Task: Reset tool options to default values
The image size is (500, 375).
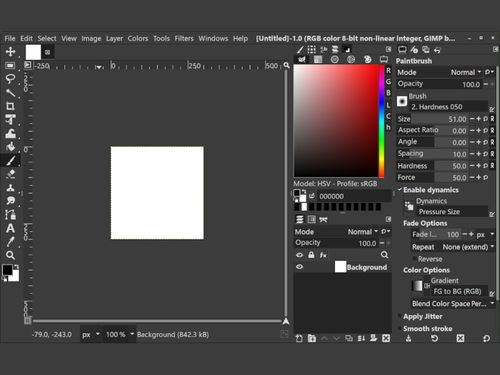Action: coord(486,339)
